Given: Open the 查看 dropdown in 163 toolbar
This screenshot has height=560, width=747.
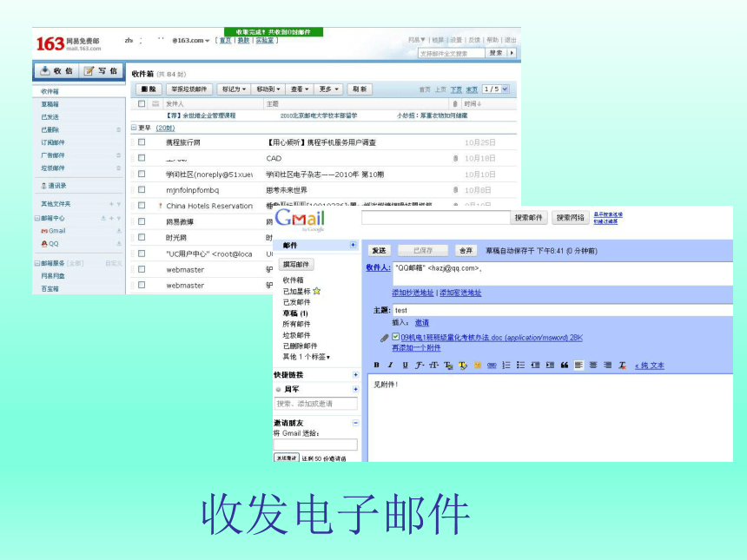Looking at the screenshot, I should tap(300, 89).
